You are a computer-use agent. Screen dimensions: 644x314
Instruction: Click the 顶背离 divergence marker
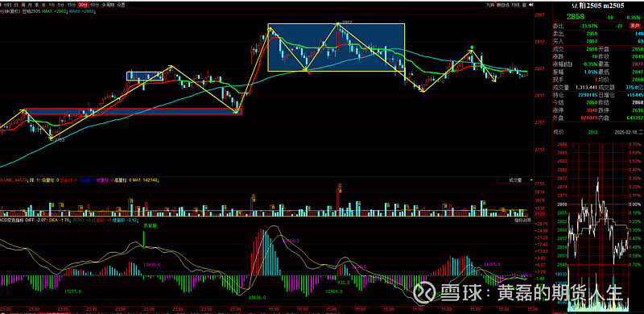click(147, 225)
